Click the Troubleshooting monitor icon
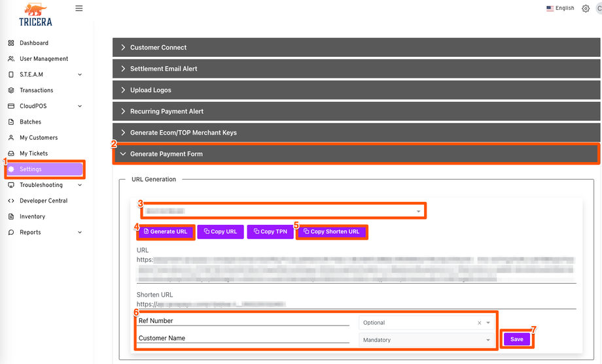Screen dimensions: 602x364 (11, 185)
